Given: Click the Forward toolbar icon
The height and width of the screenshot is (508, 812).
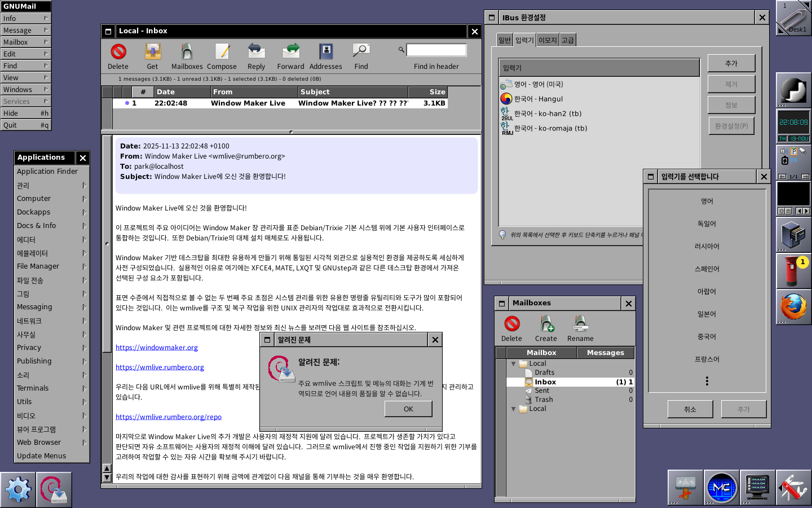Looking at the screenshot, I should [291, 52].
